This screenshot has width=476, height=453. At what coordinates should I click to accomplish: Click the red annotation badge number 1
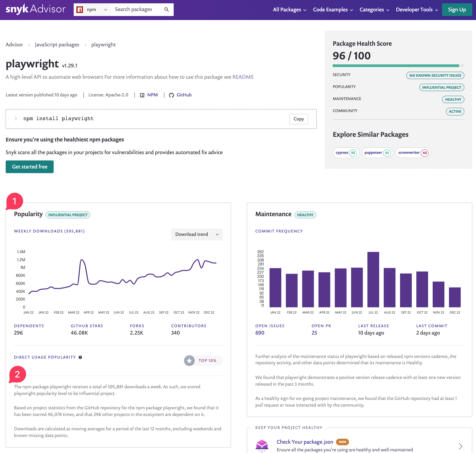[14, 201]
